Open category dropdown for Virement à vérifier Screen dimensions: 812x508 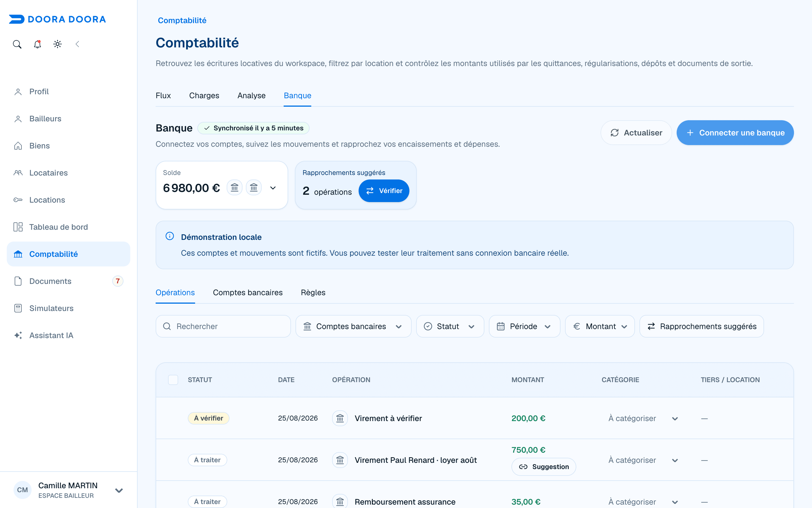click(x=643, y=418)
